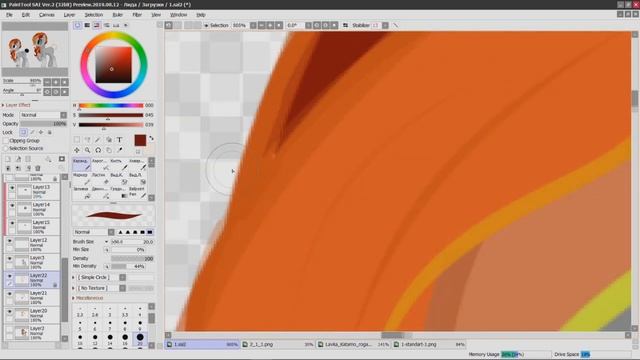
Task: Select the Hand pan tool
Action: coord(109,150)
